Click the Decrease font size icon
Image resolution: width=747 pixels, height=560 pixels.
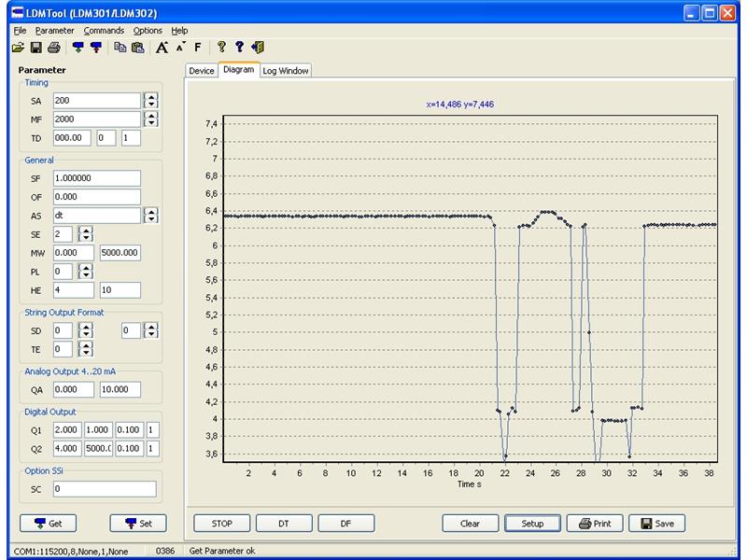coord(180,48)
